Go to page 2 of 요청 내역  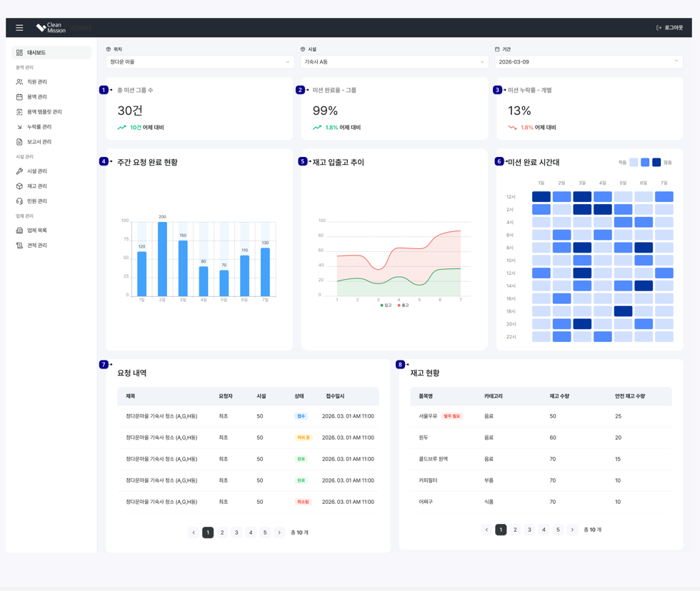tap(222, 532)
